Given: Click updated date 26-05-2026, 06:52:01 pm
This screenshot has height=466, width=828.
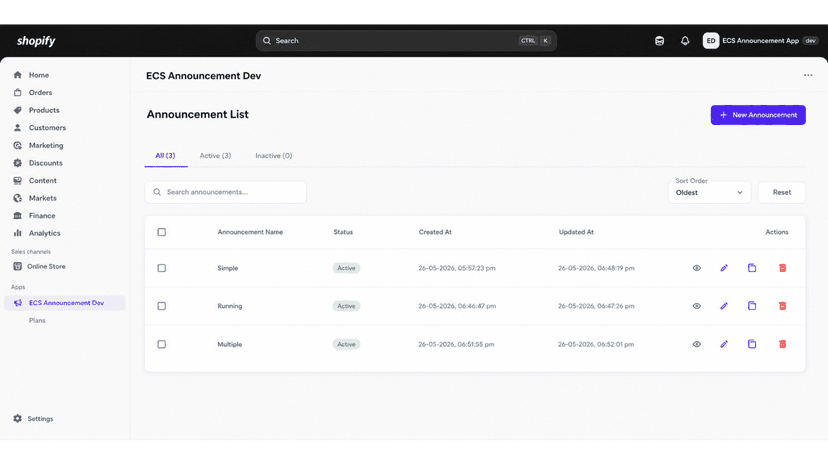Looking at the screenshot, I should 596,344.
